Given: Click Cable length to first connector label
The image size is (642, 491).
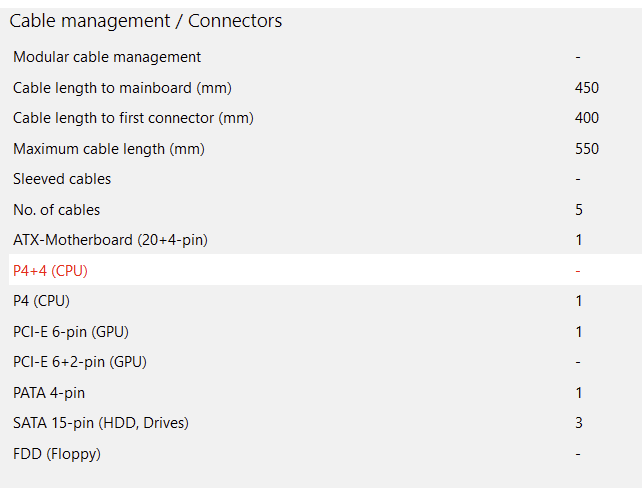Looking at the screenshot, I should pyautogui.click(x=133, y=118).
